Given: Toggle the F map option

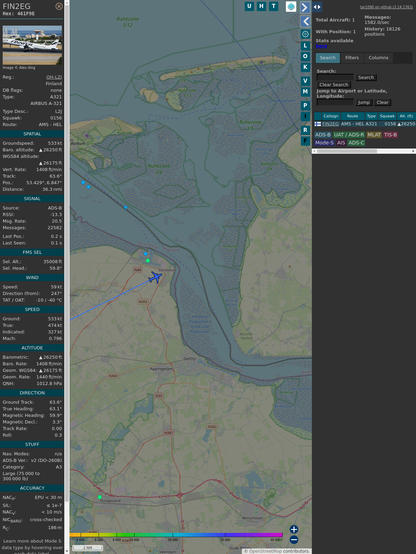Looking at the screenshot, I should 305,141.
